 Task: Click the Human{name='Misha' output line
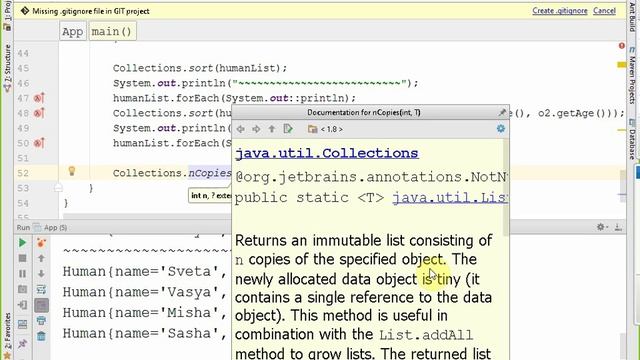144,313
